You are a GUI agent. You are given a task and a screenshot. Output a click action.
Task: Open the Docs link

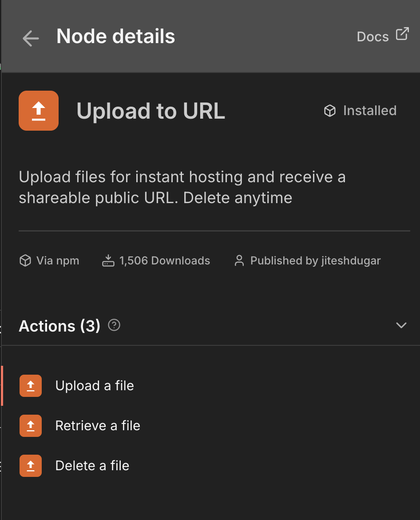tap(372, 36)
